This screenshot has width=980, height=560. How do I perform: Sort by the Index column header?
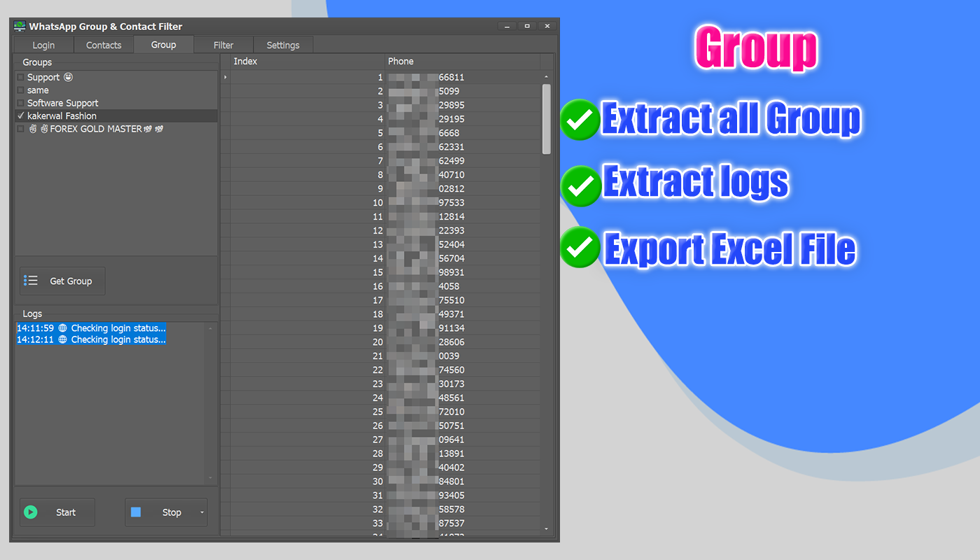pyautogui.click(x=307, y=62)
